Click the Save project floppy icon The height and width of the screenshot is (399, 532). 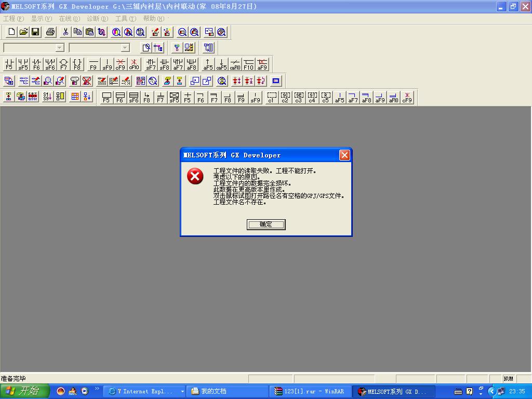tap(35, 32)
